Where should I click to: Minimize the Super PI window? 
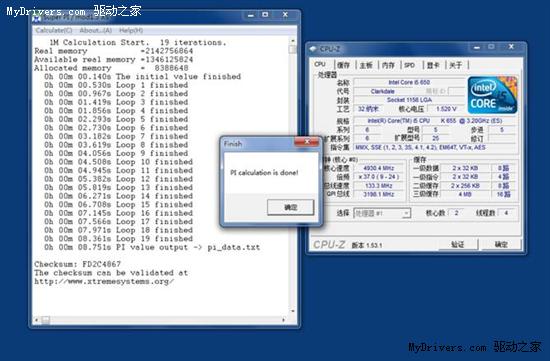click(x=250, y=15)
